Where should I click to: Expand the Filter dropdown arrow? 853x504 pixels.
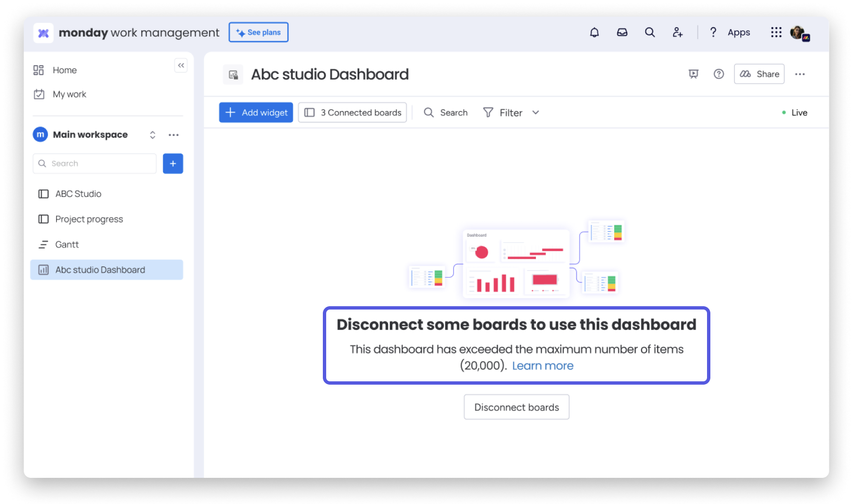tap(536, 113)
